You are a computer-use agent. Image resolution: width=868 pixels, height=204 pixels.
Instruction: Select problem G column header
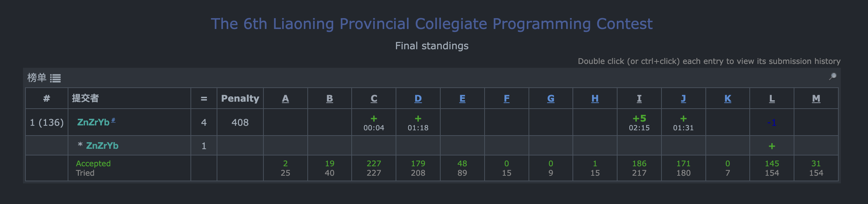point(551,99)
